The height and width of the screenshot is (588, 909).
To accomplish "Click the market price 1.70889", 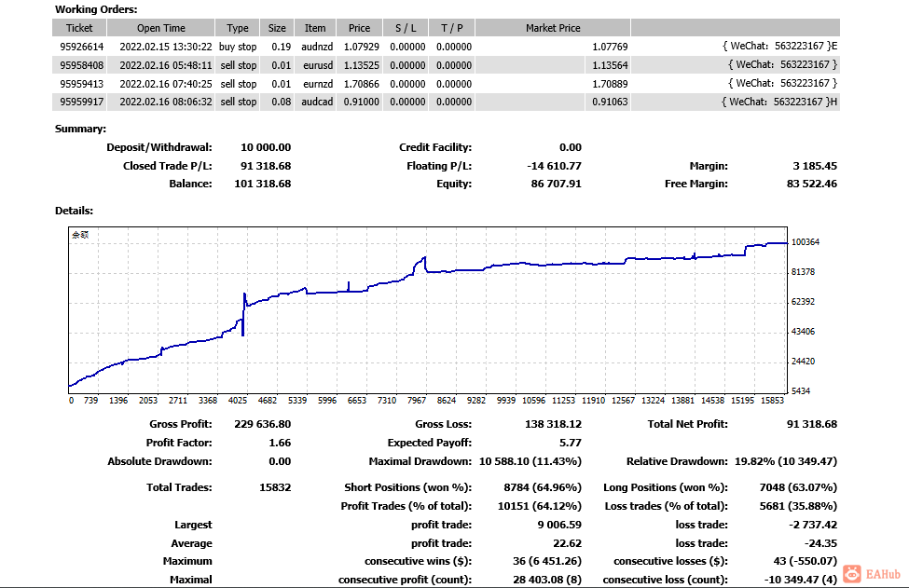I will (610, 84).
